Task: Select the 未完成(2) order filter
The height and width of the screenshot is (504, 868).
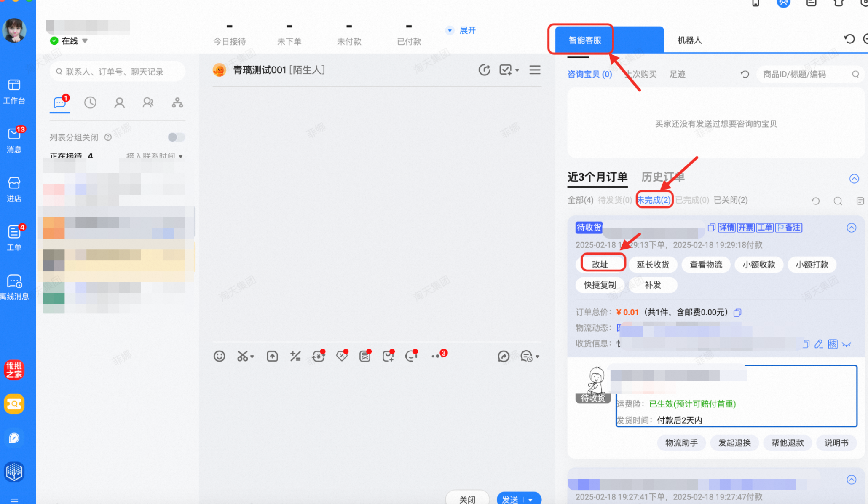Action: (x=654, y=200)
